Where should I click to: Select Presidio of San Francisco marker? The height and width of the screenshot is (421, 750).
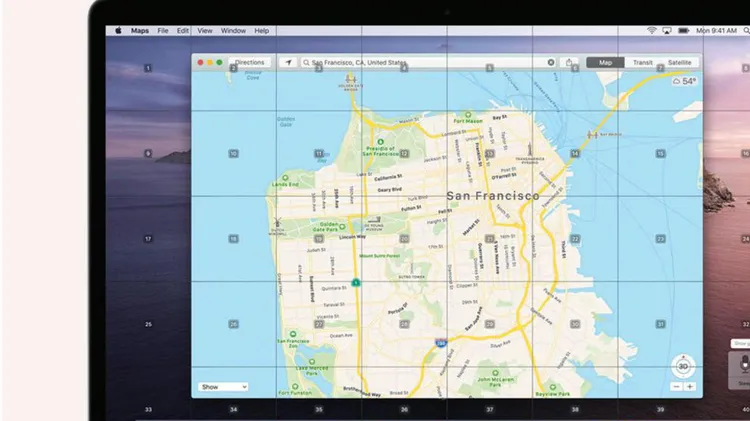380,142
